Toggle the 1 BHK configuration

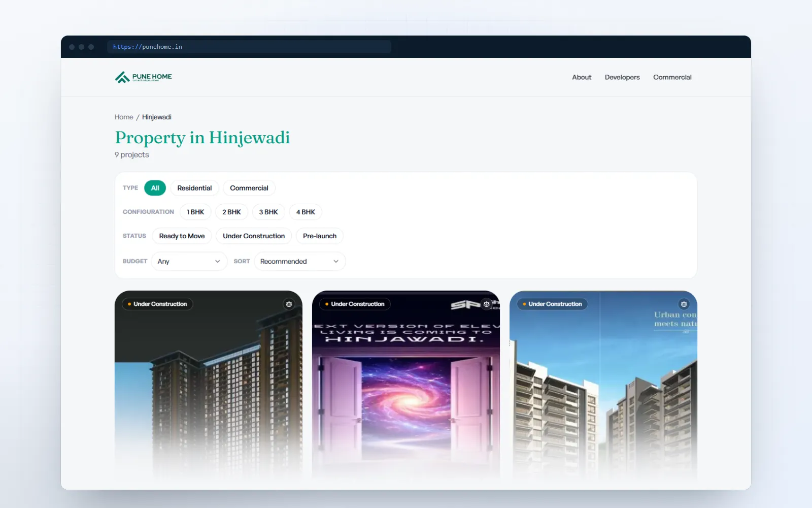point(195,212)
